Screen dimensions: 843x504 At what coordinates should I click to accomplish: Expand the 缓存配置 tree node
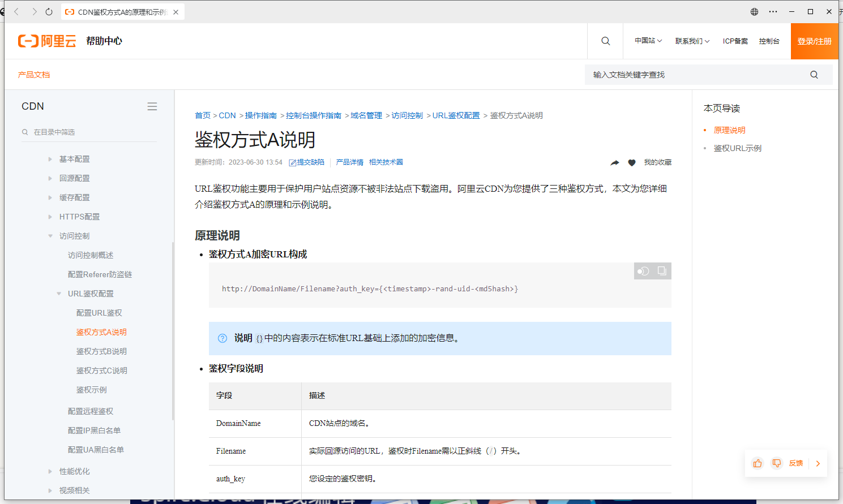[50, 198]
